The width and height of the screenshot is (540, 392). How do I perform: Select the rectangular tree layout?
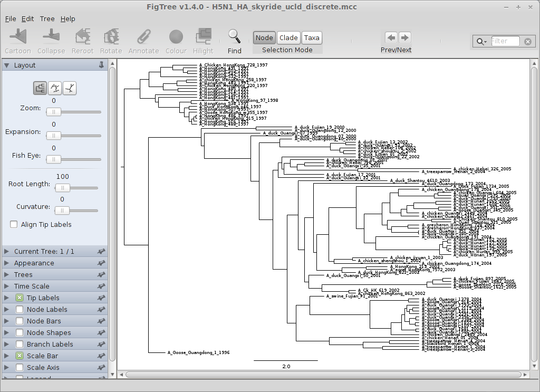[40, 88]
